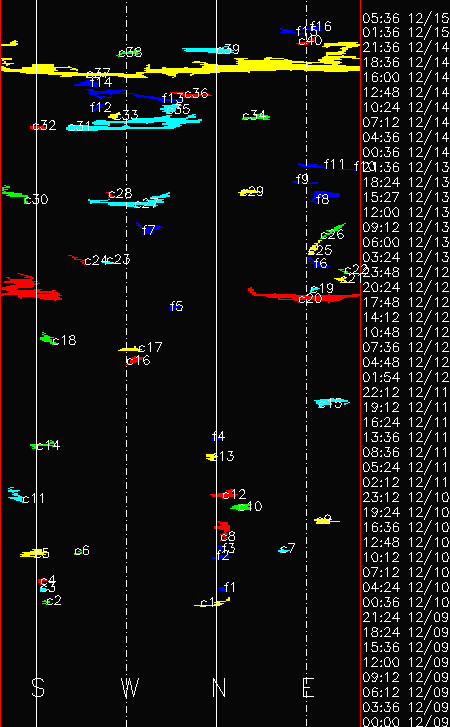The image size is (450, 727).
Task: Click the E direction axis label
Action: click(x=308, y=687)
